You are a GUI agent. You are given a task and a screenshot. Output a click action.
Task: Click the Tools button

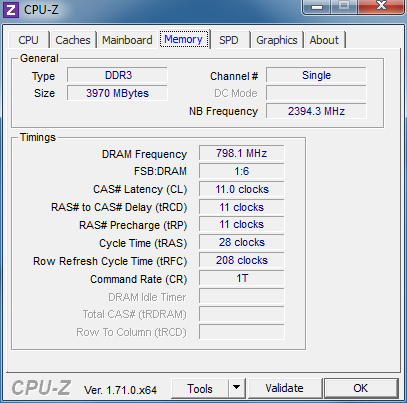coord(200,388)
